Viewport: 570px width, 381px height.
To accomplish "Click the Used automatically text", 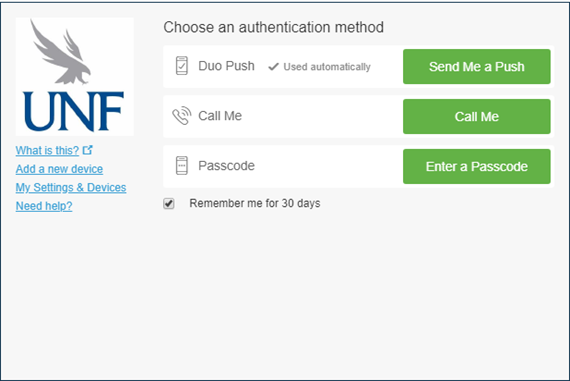I will (x=327, y=67).
